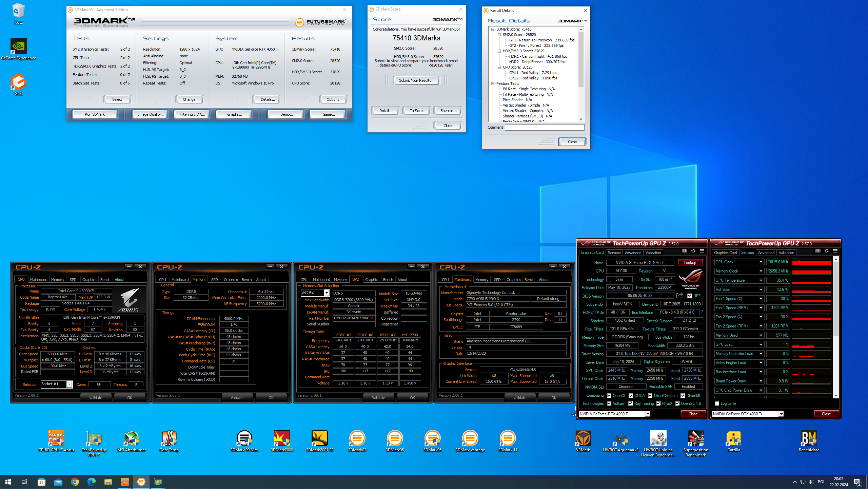
Task: Collapse CPU Score tree node
Action: point(499,67)
